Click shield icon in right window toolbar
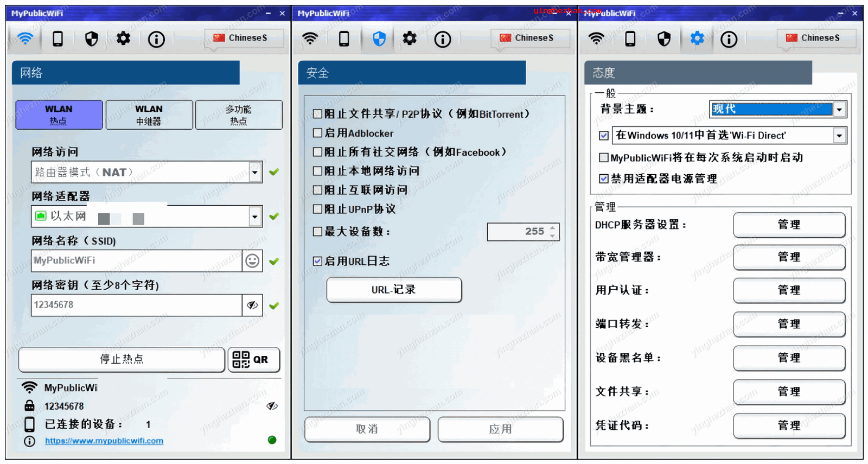 point(664,39)
